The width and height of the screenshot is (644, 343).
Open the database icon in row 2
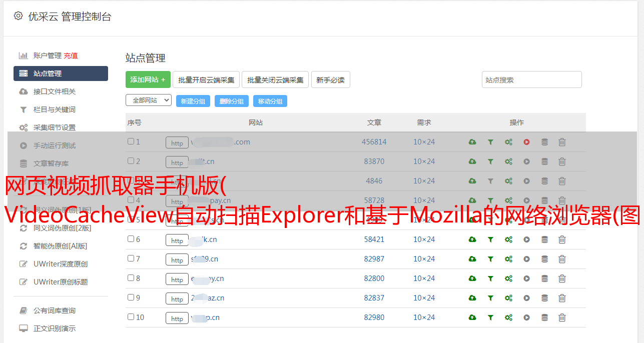pos(544,161)
